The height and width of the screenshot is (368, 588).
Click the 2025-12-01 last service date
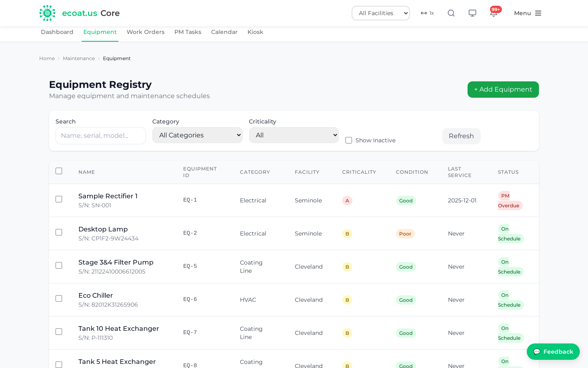click(462, 200)
